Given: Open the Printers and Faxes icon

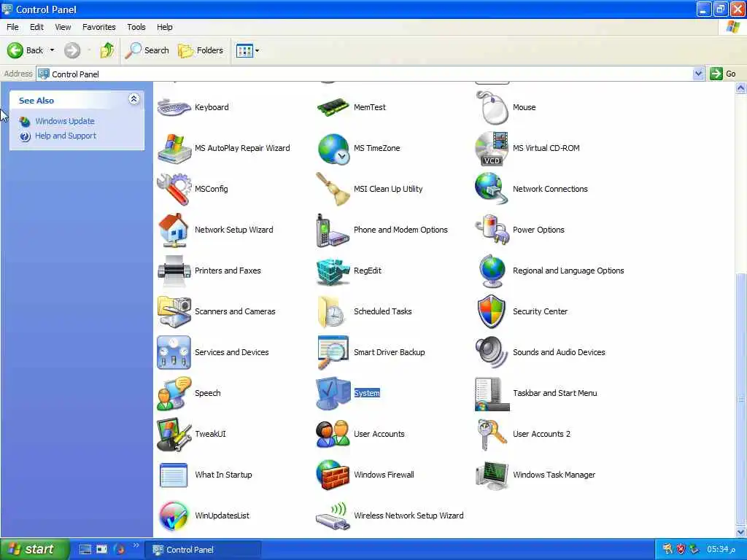Looking at the screenshot, I should (174, 271).
